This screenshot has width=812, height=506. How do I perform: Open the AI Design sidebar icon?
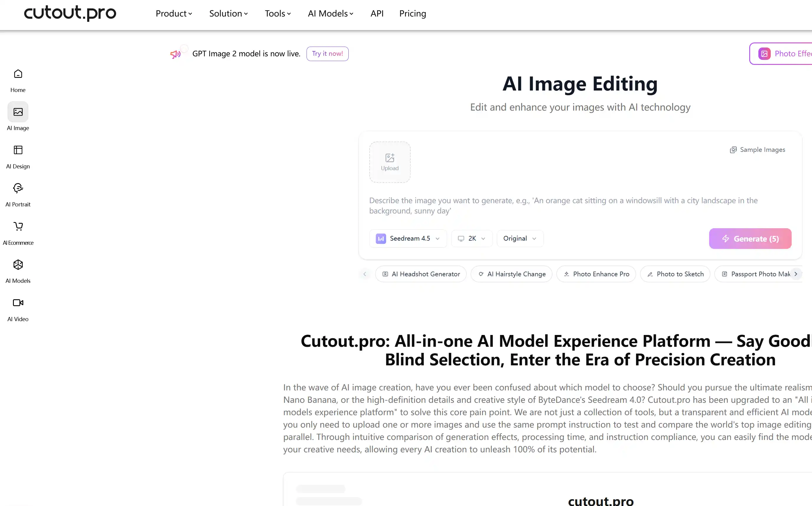coord(18,150)
